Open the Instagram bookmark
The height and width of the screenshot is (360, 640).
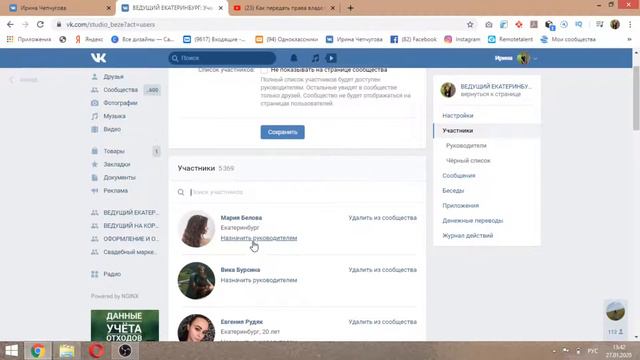(462, 39)
